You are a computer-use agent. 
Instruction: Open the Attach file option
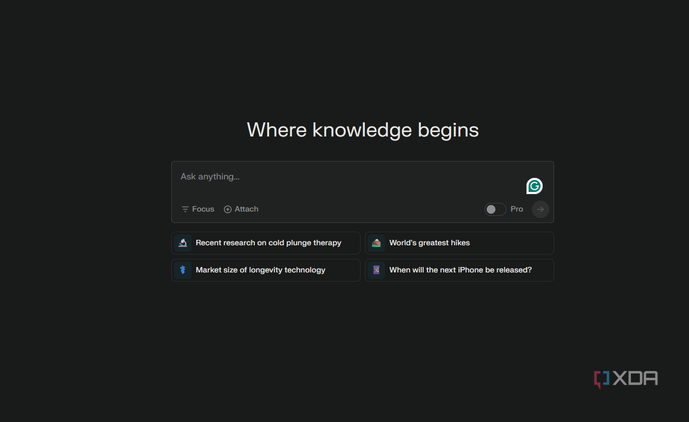tap(241, 209)
